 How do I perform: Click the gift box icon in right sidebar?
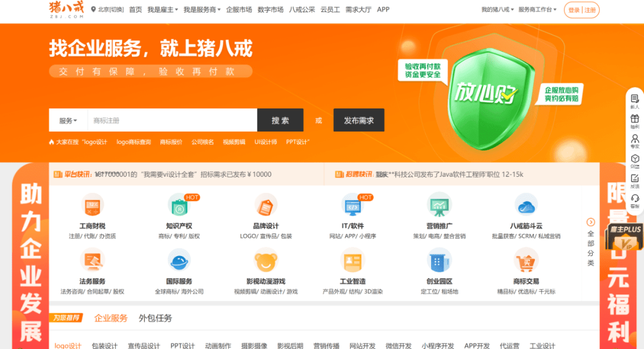(634, 119)
